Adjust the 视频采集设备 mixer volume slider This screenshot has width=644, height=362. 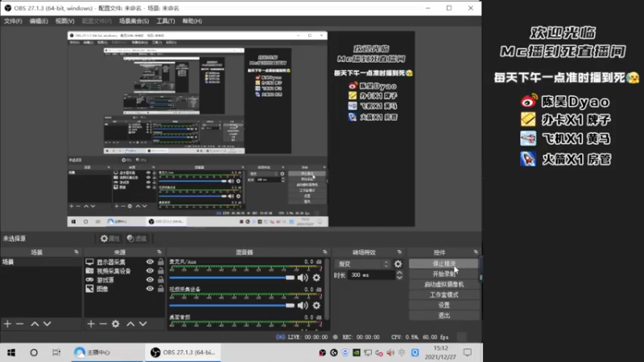click(x=232, y=306)
